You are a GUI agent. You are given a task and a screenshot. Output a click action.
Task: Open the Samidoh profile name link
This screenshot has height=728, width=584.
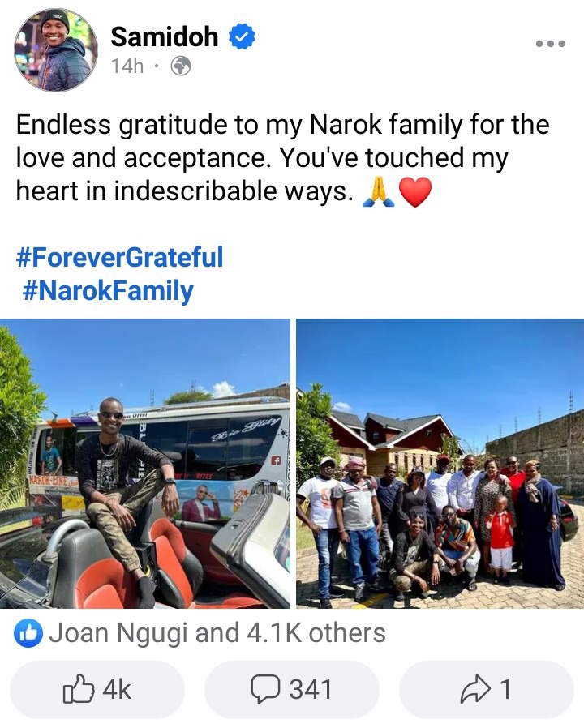(x=164, y=36)
